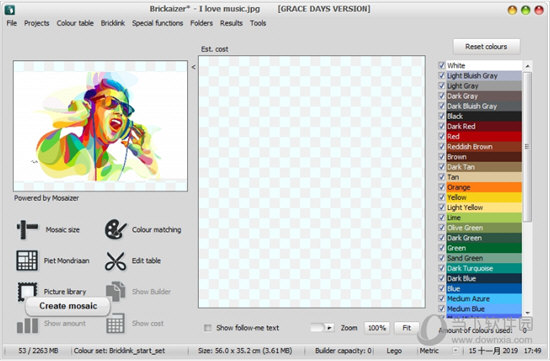
Task: Click the Show amount bar chart icon
Action: pos(27,325)
